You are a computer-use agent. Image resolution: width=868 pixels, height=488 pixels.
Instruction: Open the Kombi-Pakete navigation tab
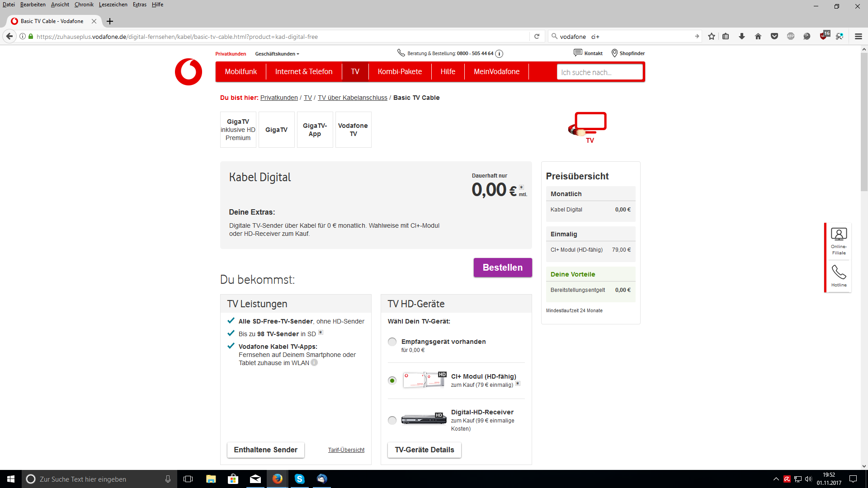click(400, 72)
